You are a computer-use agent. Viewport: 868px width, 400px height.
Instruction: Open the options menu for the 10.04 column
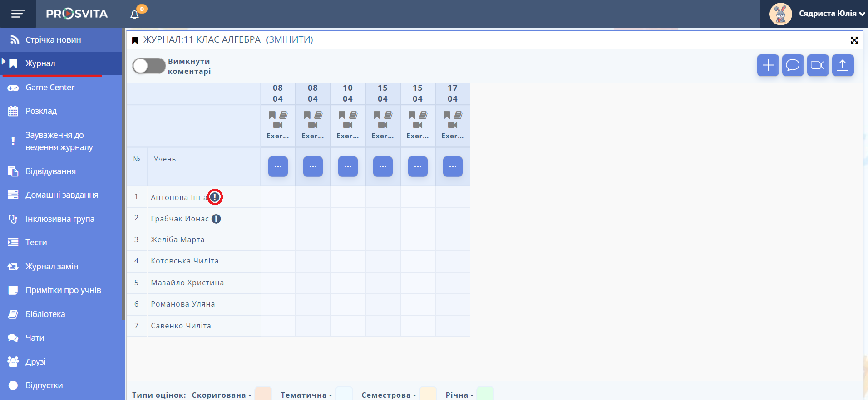click(x=348, y=166)
